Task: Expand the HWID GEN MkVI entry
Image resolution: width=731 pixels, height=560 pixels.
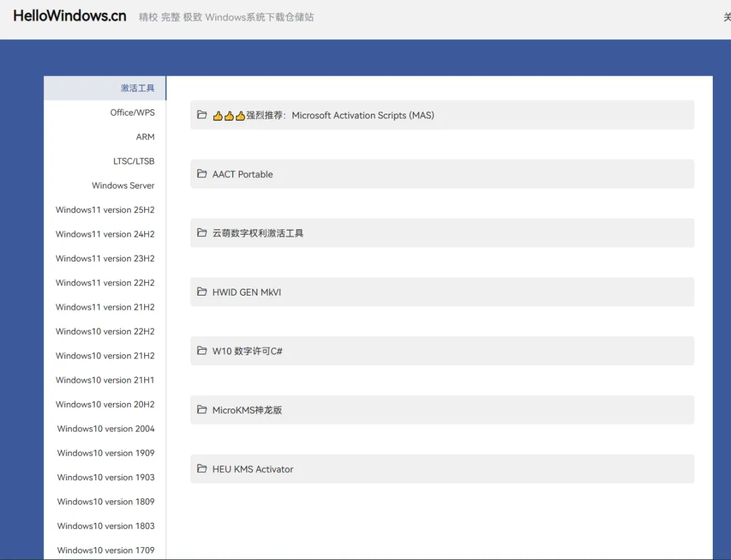Action: coord(442,291)
